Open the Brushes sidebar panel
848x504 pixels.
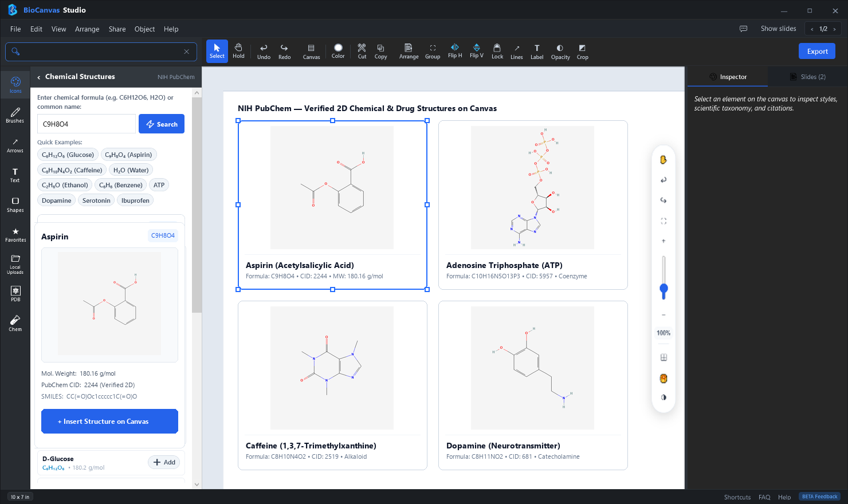coord(15,115)
